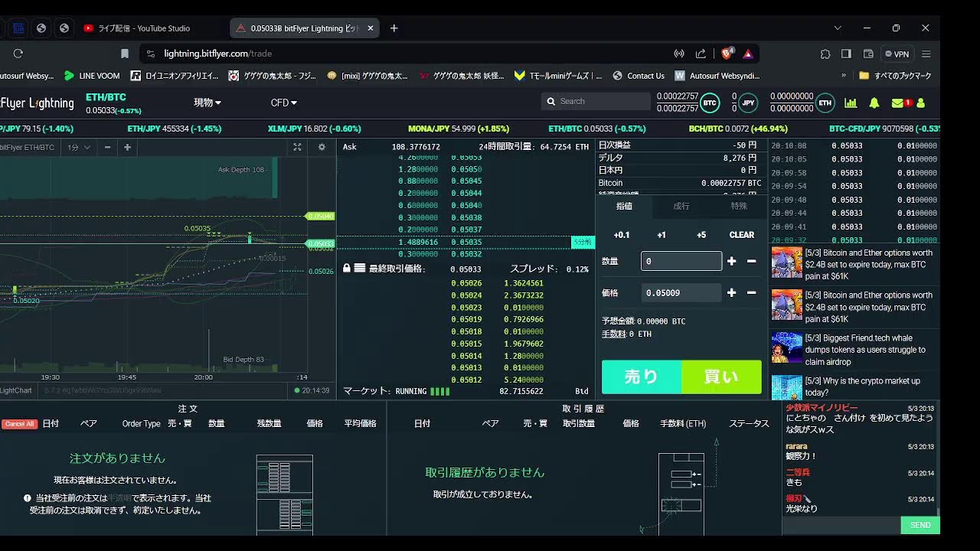Click the notification bell icon
The width and height of the screenshot is (980, 551).
(x=874, y=103)
